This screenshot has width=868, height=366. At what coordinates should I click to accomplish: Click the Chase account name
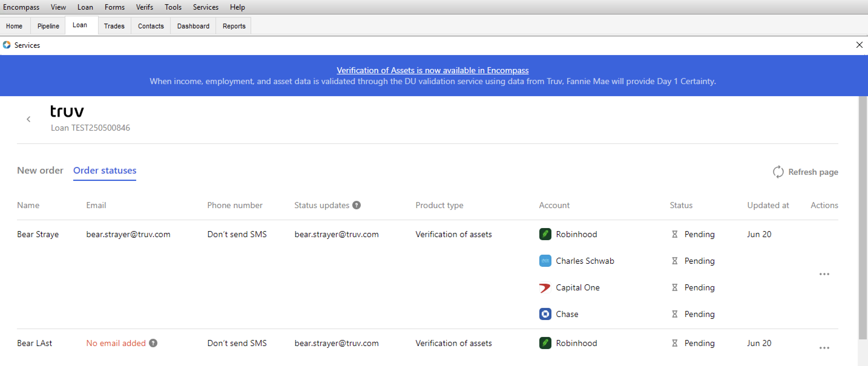(567, 314)
